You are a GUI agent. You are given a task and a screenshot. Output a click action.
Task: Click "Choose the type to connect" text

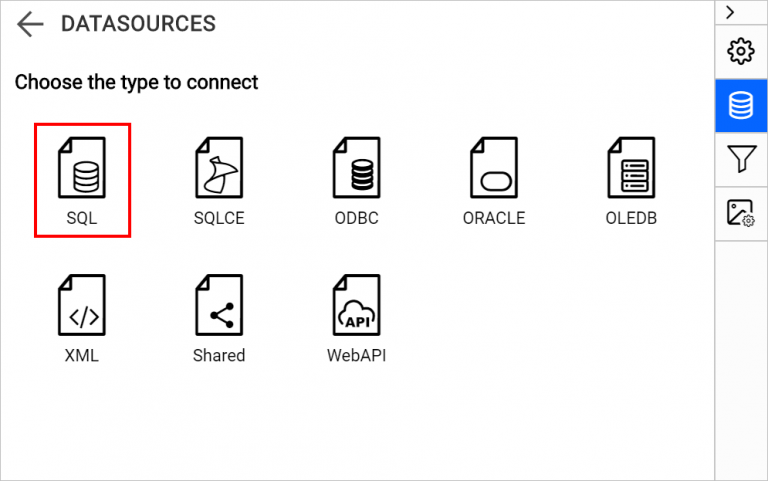(136, 82)
